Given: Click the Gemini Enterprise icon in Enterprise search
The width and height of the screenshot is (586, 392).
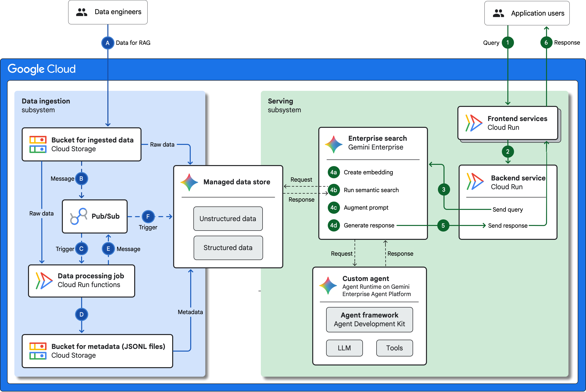Looking at the screenshot, I should pos(333,144).
